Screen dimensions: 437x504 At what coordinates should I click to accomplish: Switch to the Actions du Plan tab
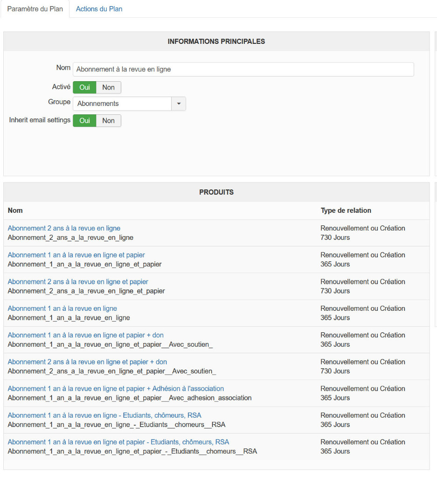pos(99,9)
